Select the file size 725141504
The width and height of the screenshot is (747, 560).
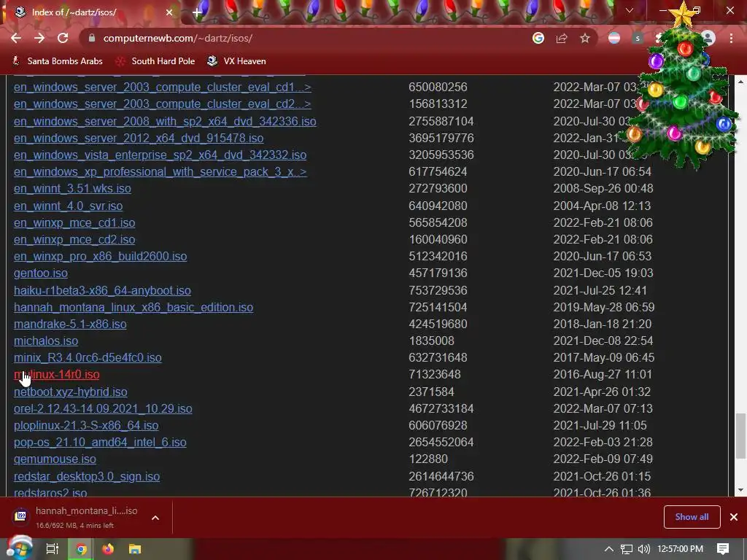438,307
